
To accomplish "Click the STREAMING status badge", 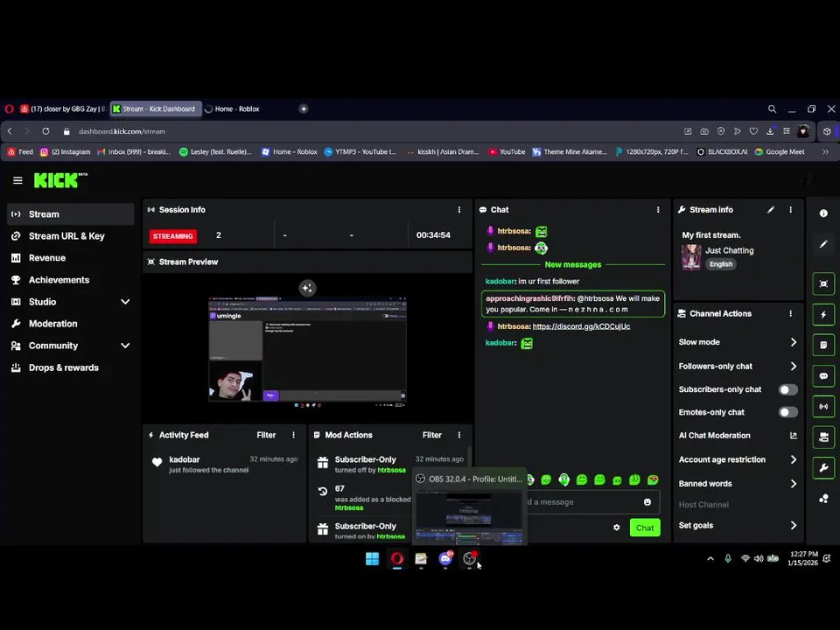I will tap(173, 236).
